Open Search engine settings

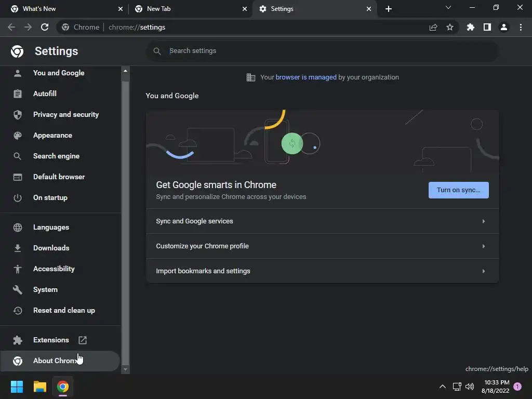click(x=60, y=156)
